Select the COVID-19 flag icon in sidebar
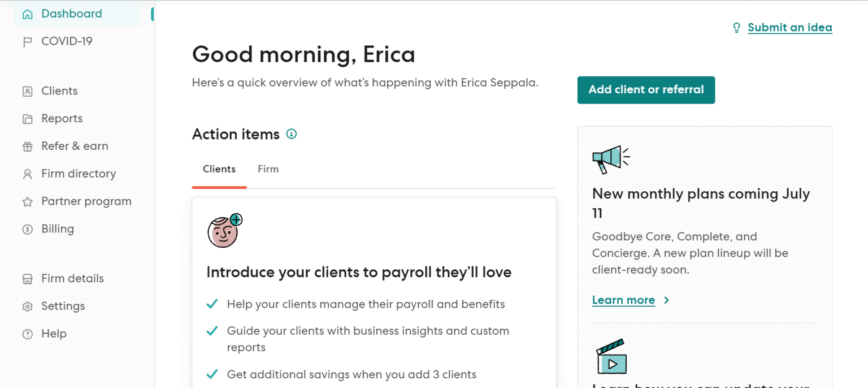This screenshot has height=388, width=868. pyautogui.click(x=27, y=41)
